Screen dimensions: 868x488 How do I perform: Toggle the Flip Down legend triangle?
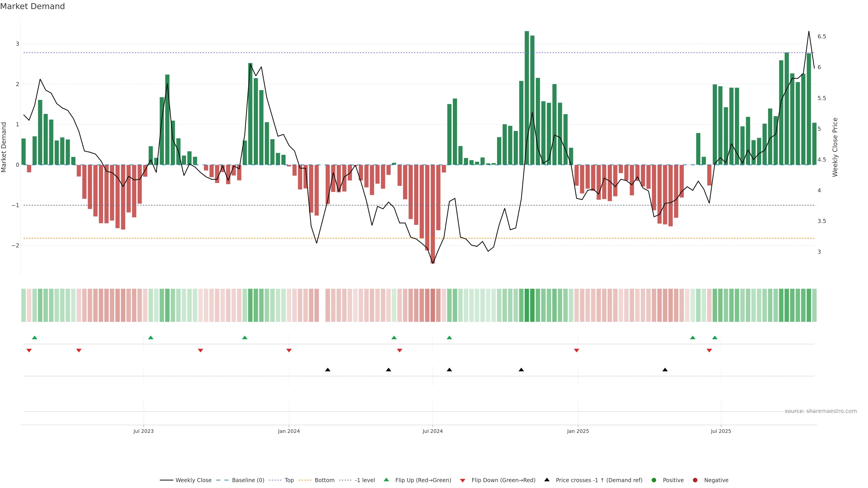point(463,480)
